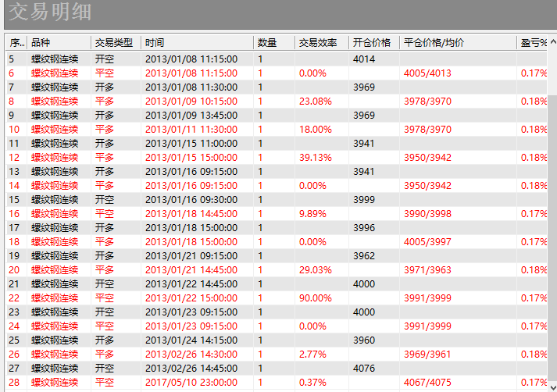Screen dimensions: 557x392
Task: Select 平多 type in row 26
Action: (105, 354)
